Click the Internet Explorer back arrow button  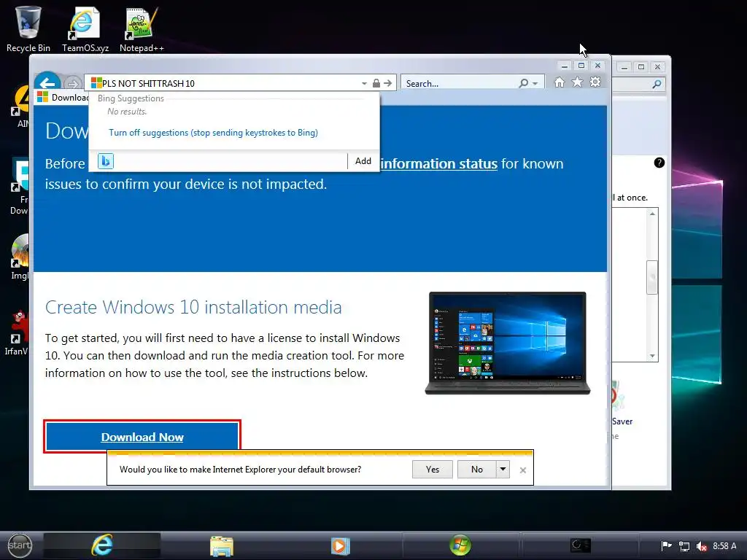(x=47, y=83)
